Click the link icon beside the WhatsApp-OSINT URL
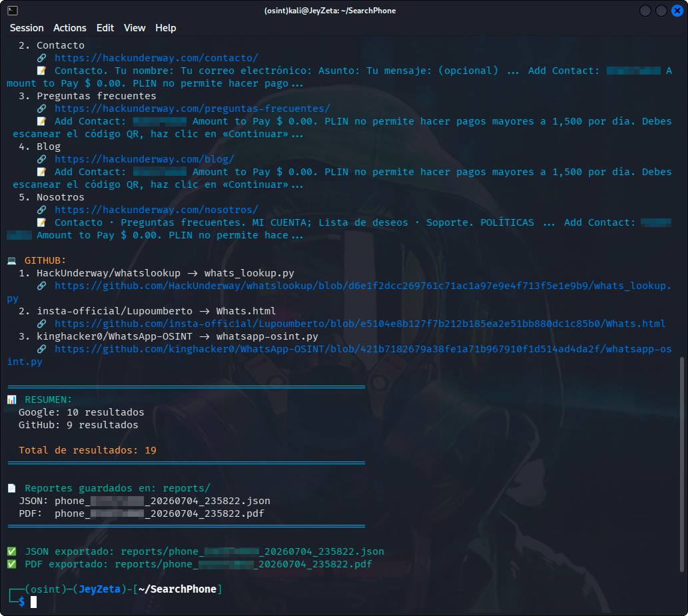Image resolution: width=688 pixels, height=616 pixels. pyautogui.click(x=42, y=349)
